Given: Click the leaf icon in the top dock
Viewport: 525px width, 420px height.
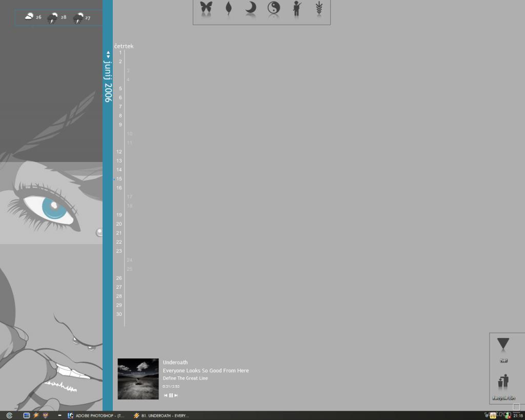Looking at the screenshot, I should pos(229,8).
